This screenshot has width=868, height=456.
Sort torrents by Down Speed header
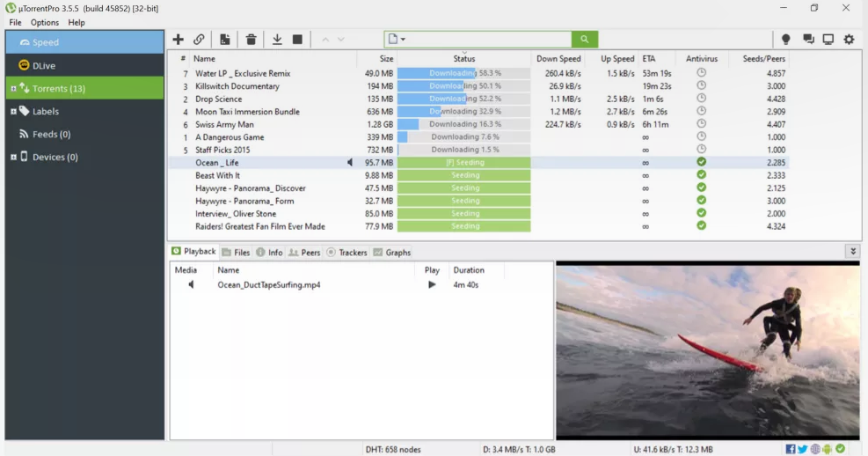pyautogui.click(x=558, y=59)
